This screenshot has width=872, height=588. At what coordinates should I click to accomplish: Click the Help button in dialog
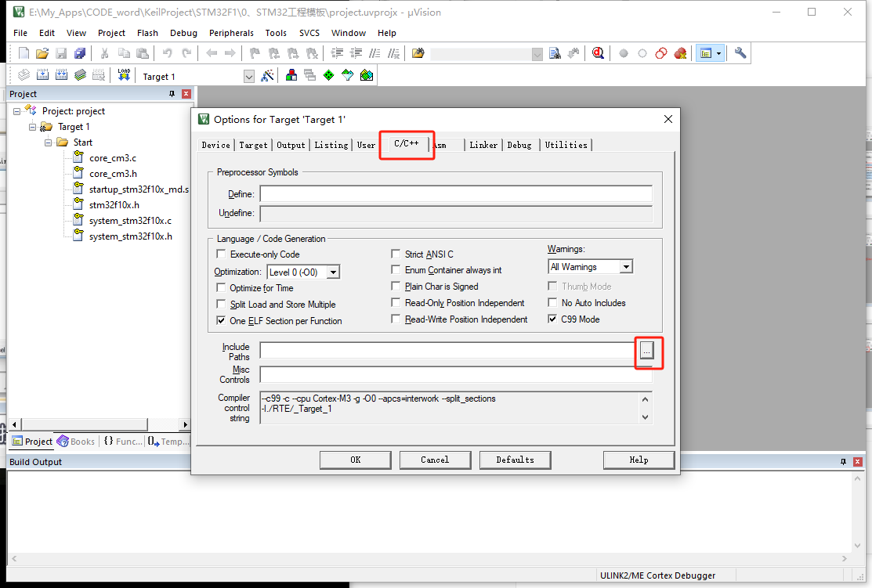[639, 460]
